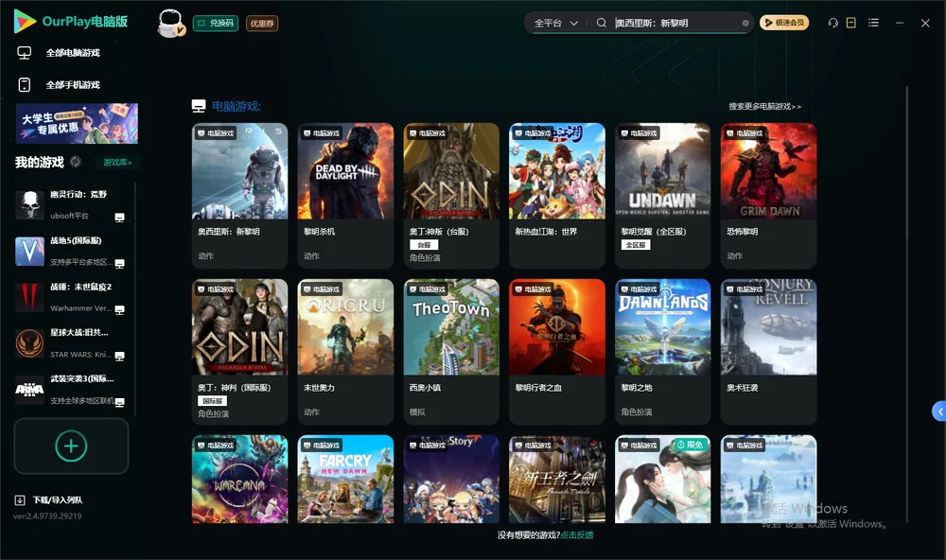Click the 国际服 tag on 奥丁：神判 card

212,401
